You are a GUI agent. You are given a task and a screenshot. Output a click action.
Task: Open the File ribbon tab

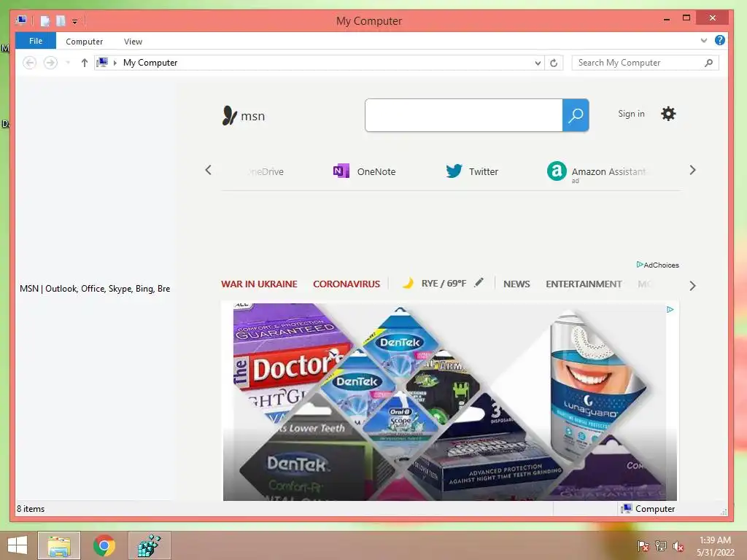(36, 41)
